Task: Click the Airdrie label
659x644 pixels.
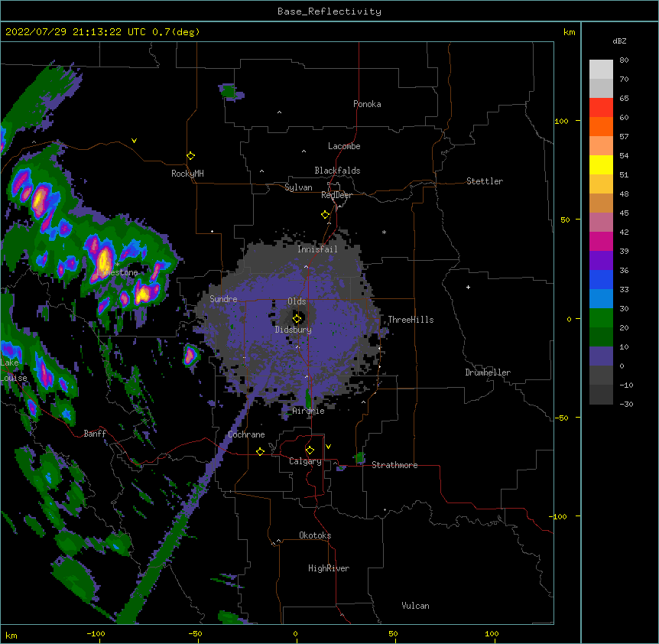Action: (x=308, y=411)
